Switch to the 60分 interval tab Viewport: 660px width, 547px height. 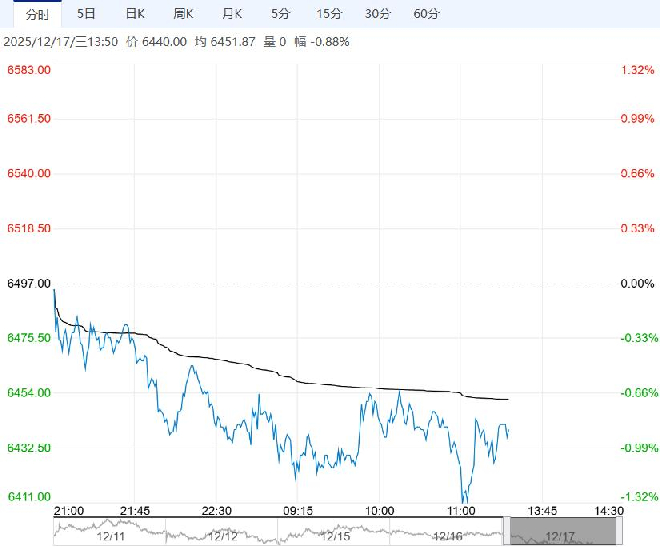coord(426,14)
